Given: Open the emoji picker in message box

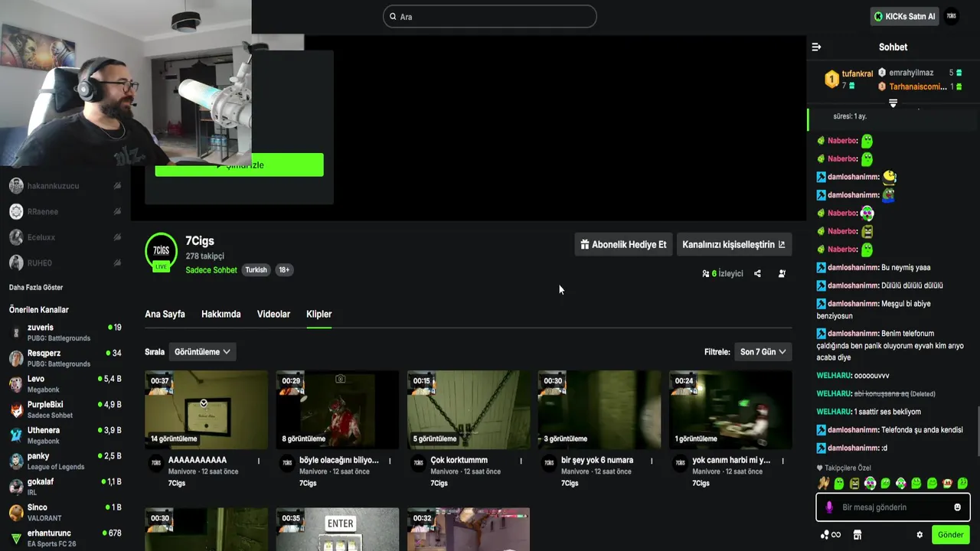Looking at the screenshot, I should [x=957, y=507].
